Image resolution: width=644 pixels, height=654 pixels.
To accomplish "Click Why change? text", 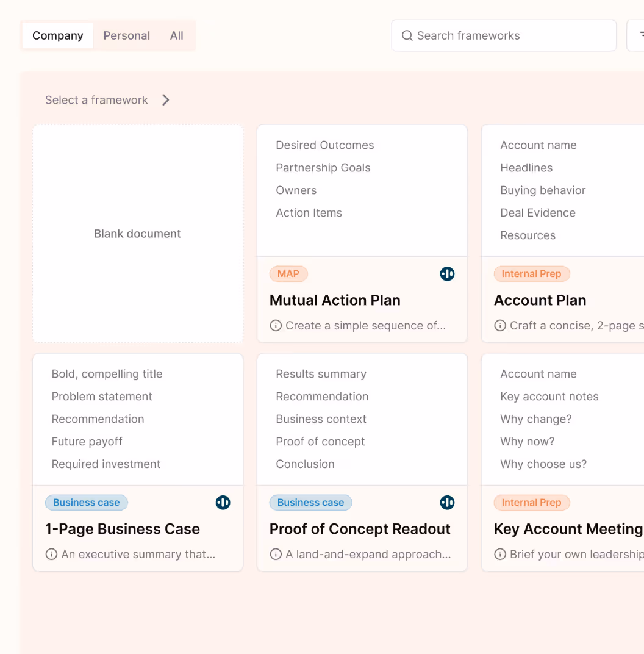I will [x=535, y=419].
